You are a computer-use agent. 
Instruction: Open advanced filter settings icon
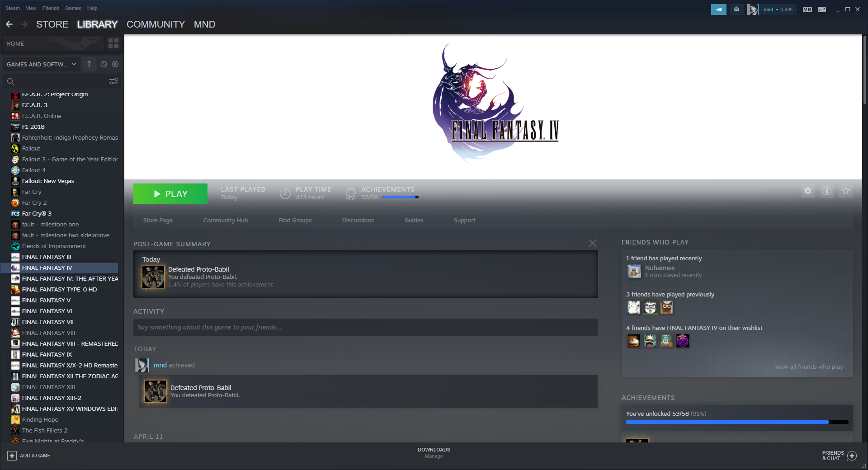pos(113,81)
